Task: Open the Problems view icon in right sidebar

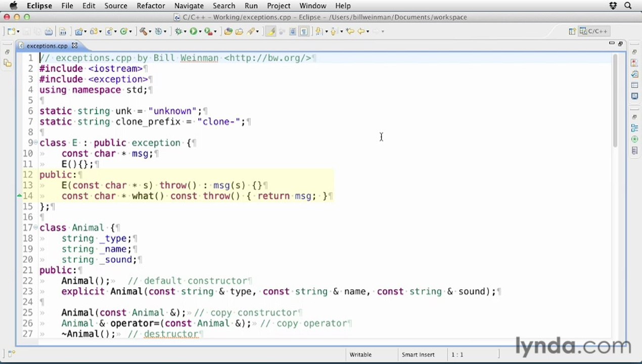Action: (x=634, y=63)
